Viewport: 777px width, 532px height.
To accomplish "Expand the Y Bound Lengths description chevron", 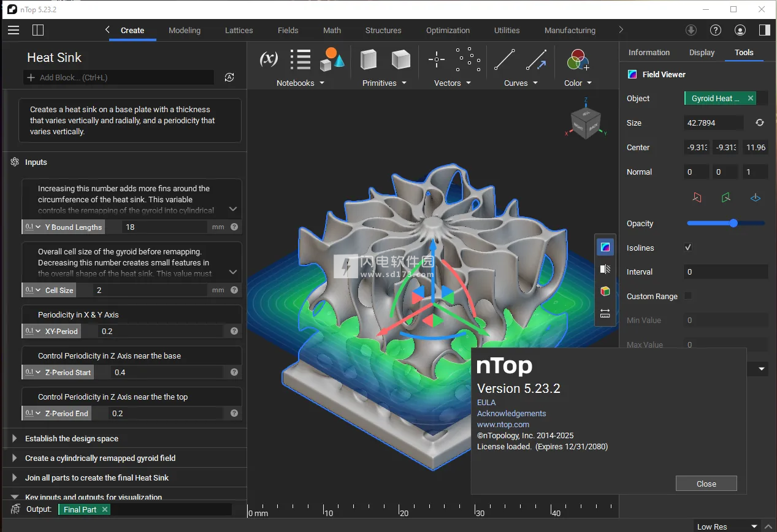I will 233,209.
